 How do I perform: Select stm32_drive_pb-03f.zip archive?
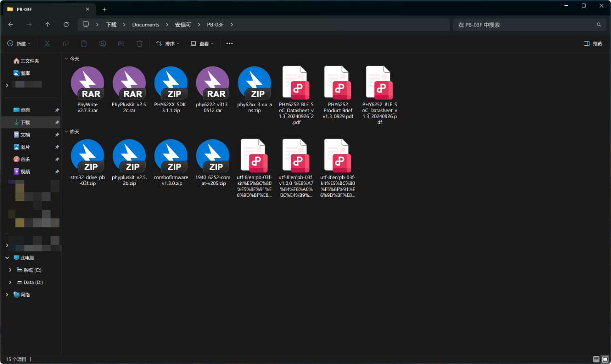coord(88,163)
